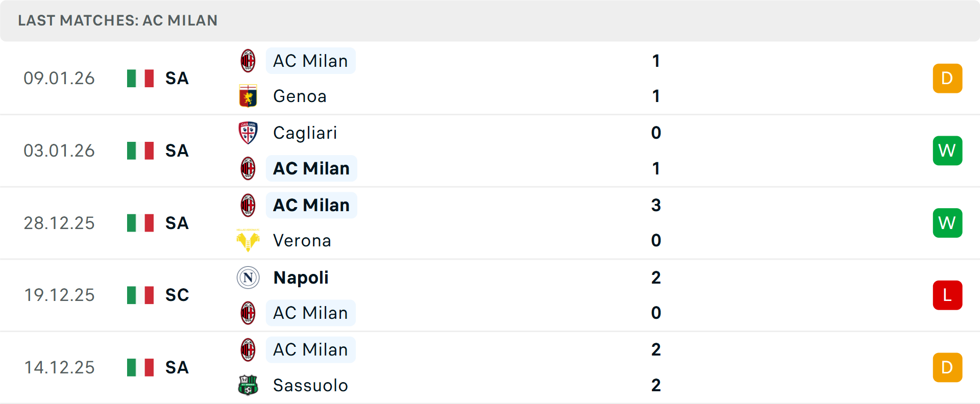
Task: Click the Last Matches: AC Milan header
Action: 118,20
